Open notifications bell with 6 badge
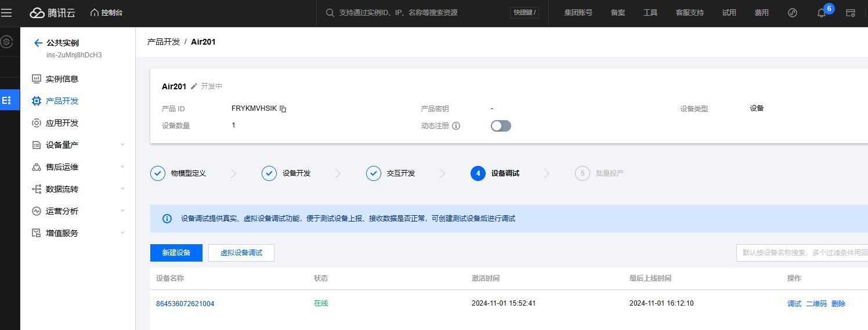 822,13
